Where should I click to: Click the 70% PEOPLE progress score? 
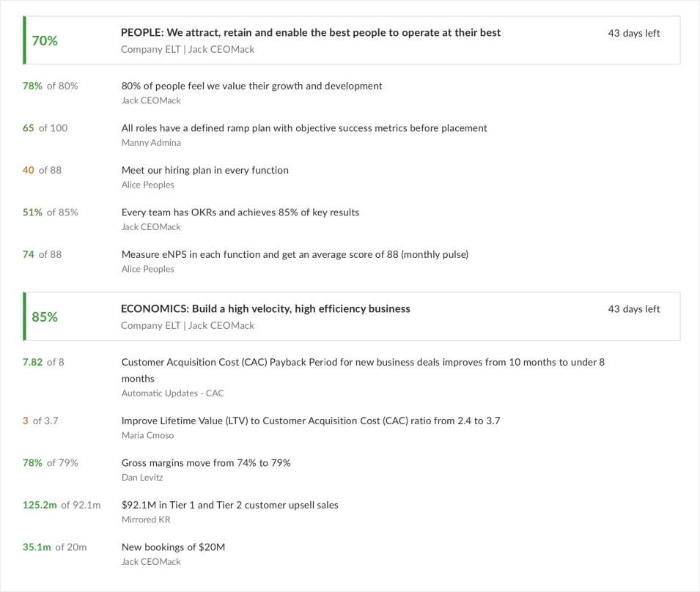click(45, 40)
